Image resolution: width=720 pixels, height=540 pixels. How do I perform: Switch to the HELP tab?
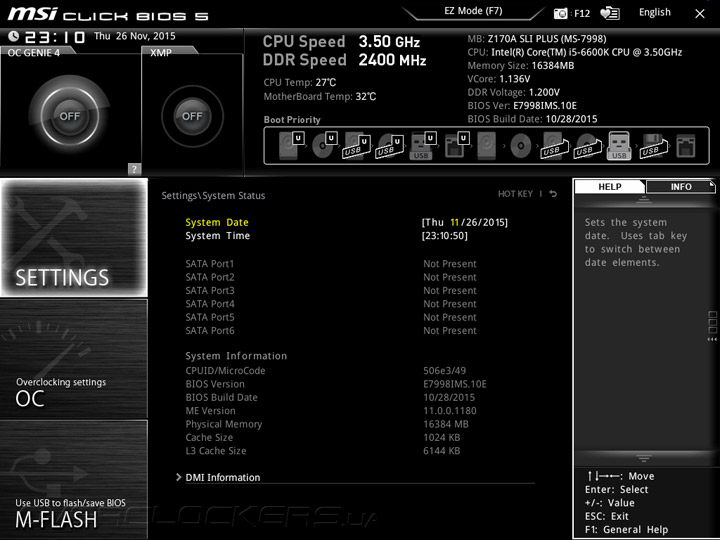coord(610,186)
